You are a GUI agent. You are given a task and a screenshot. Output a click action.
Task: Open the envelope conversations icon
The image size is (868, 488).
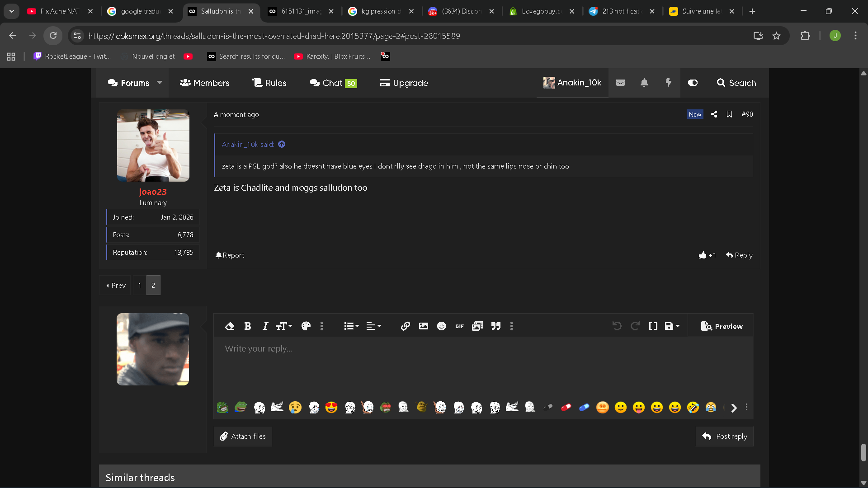pos(620,83)
